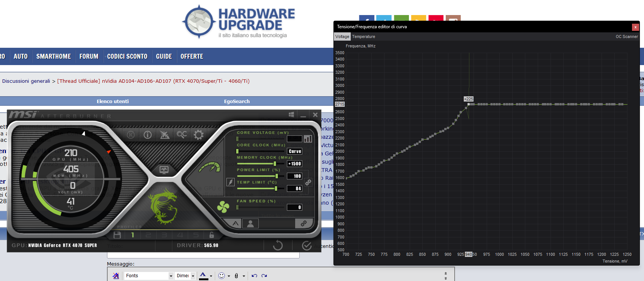Viewport: 644px width, 281px height.
Task: Open the hardware monitor graph icon
Action: (x=164, y=170)
